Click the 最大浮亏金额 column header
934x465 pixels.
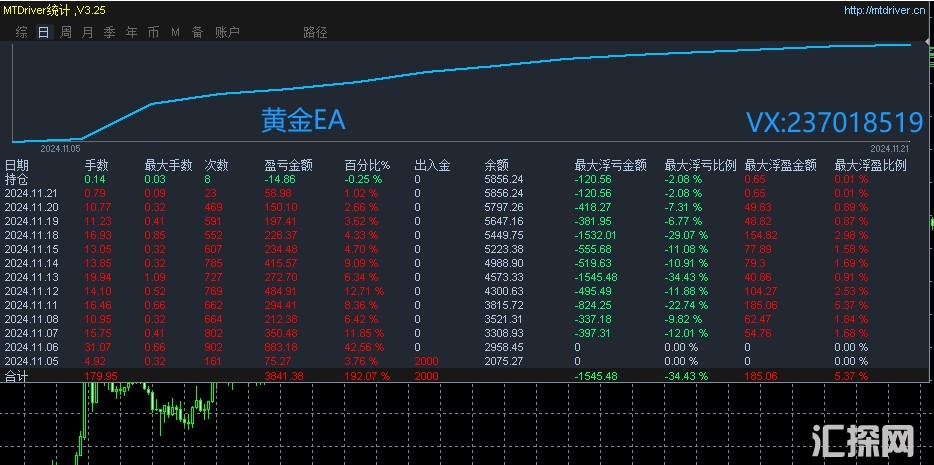(611, 165)
